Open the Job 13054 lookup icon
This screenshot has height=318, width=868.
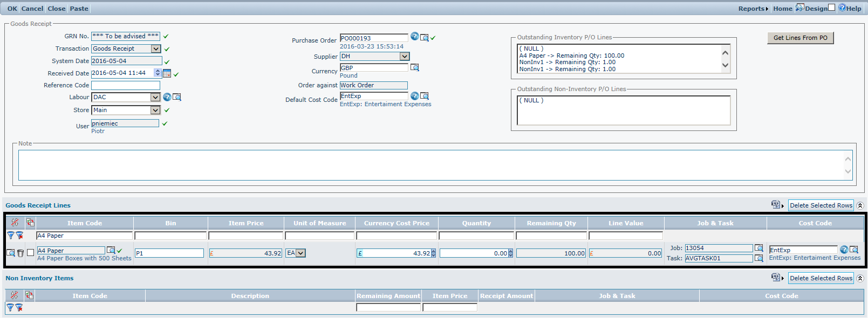758,248
